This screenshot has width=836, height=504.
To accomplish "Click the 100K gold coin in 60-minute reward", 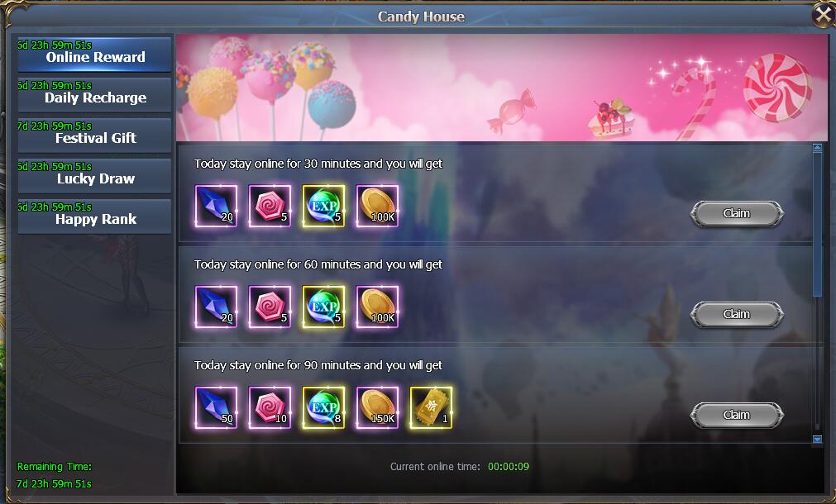I will [377, 307].
